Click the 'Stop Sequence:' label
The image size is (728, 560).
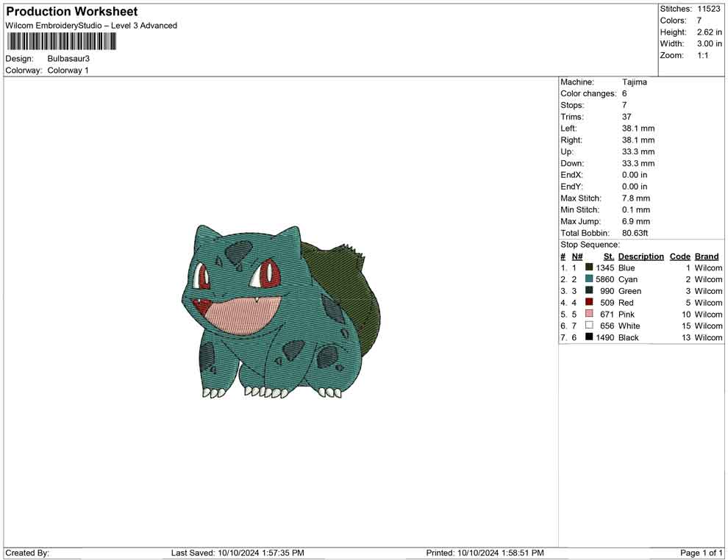point(590,245)
